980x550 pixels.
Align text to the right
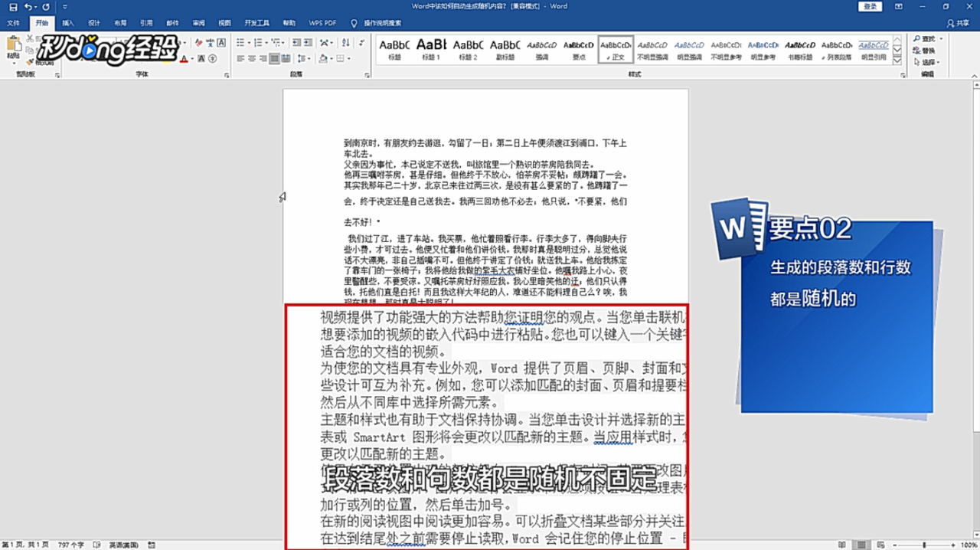[x=263, y=59]
